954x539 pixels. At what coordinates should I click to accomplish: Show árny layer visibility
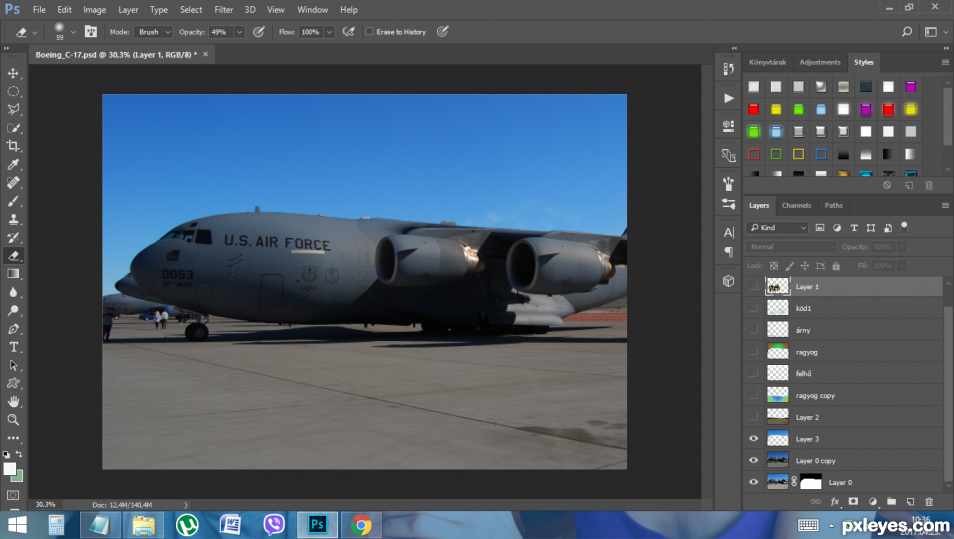[x=753, y=330]
